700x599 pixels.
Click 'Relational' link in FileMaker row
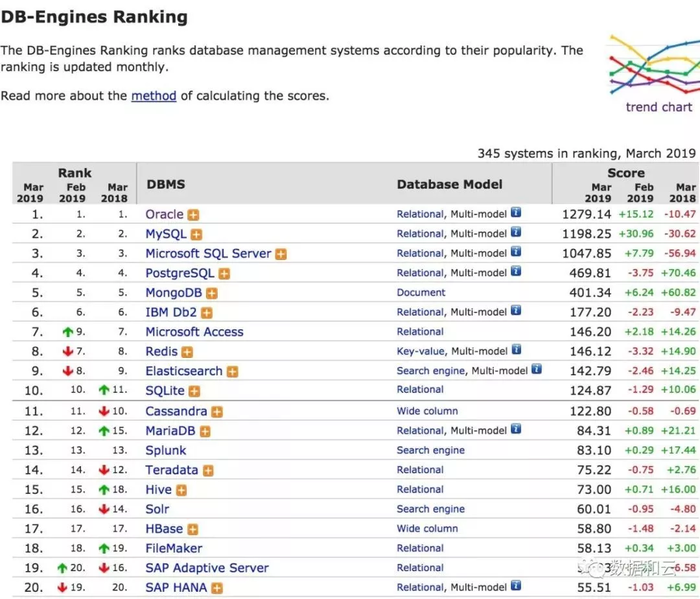pos(420,548)
